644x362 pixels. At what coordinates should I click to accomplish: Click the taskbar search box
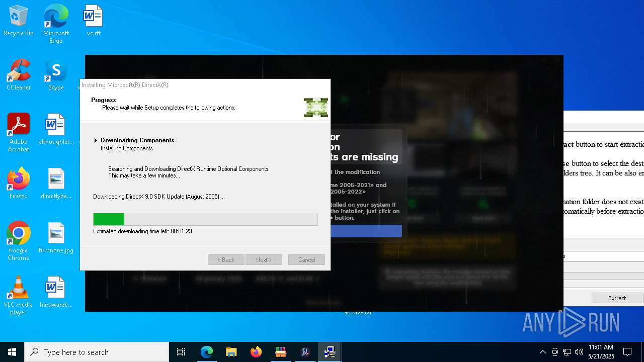tap(97, 352)
